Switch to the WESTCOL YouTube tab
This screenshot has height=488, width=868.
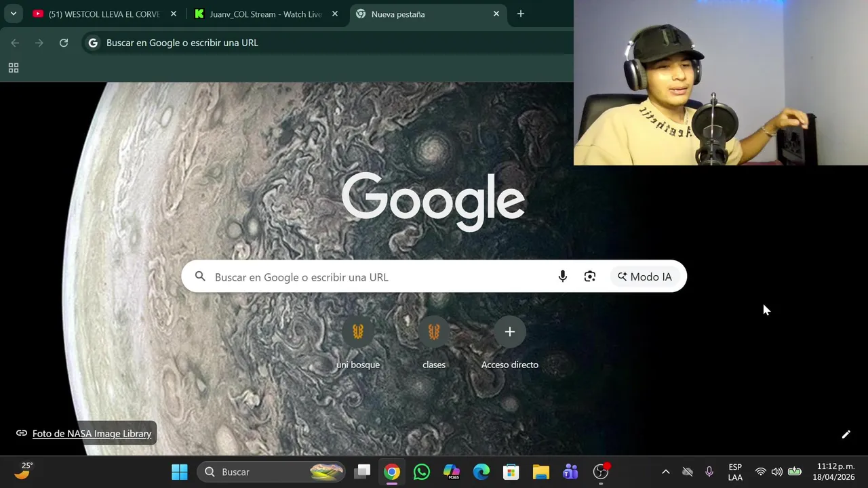[x=105, y=14]
